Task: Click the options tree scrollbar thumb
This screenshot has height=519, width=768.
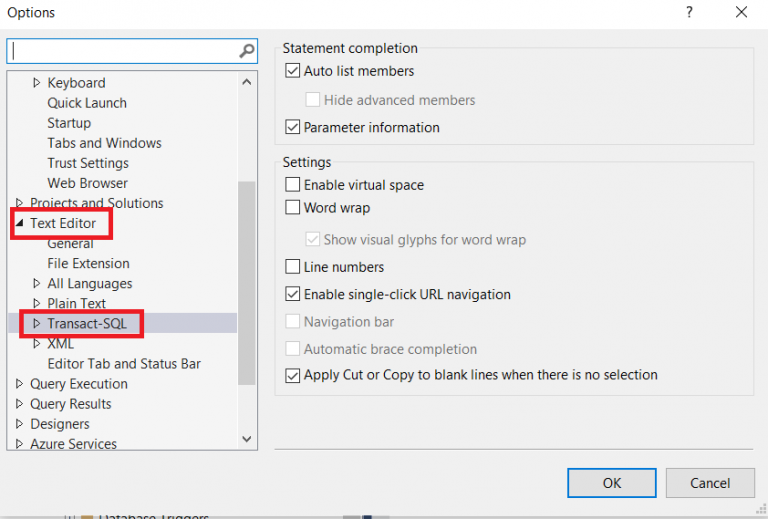Action: tap(247, 283)
